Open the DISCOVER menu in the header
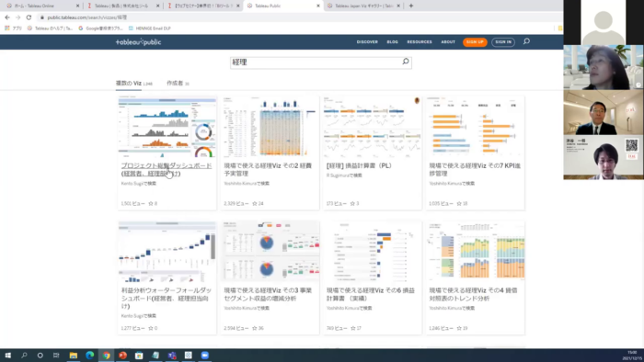 [367, 42]
